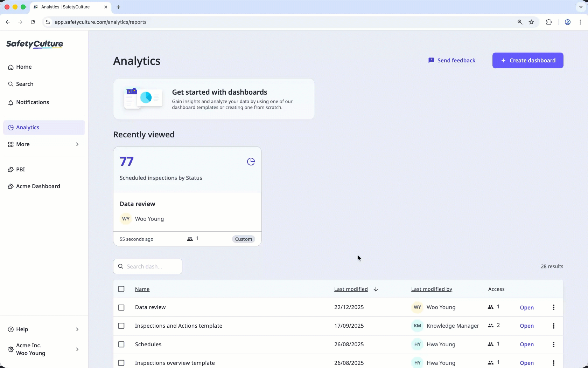Click access people icon in Schedules row
The width and height of the screenshot is (588, 368).
point(491,344)
